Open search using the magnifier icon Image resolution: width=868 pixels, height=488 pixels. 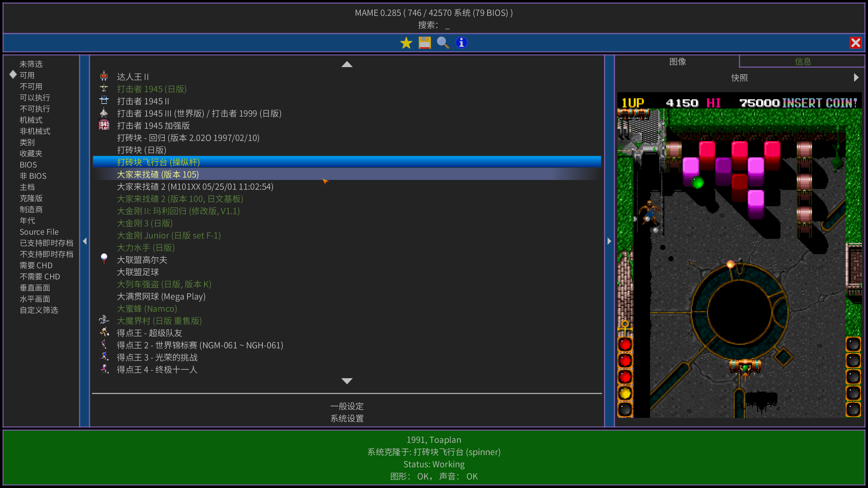(x=443, y=43)
